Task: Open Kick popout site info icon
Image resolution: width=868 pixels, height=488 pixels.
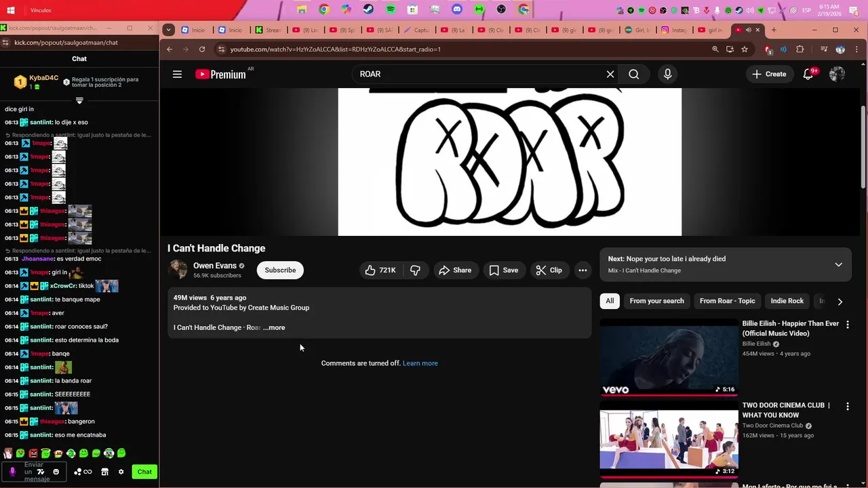Action: [x=5, y=43]
